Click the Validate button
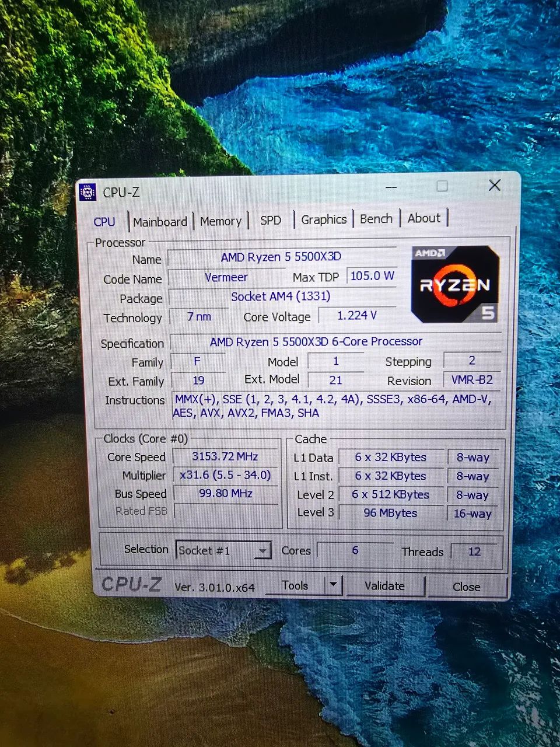 pyautogui.click(x=384, y=586)
